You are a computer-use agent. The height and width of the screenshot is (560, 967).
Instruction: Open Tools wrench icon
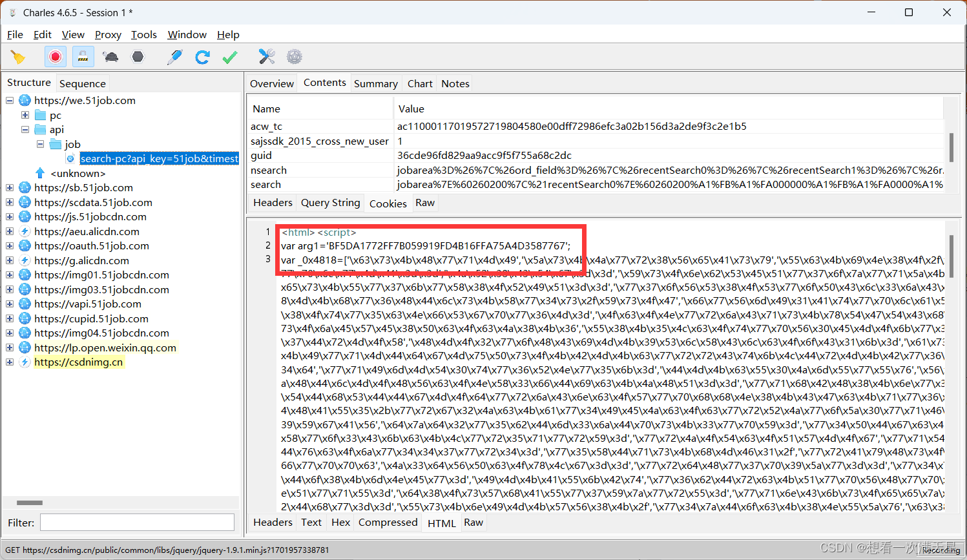[267, 57]
